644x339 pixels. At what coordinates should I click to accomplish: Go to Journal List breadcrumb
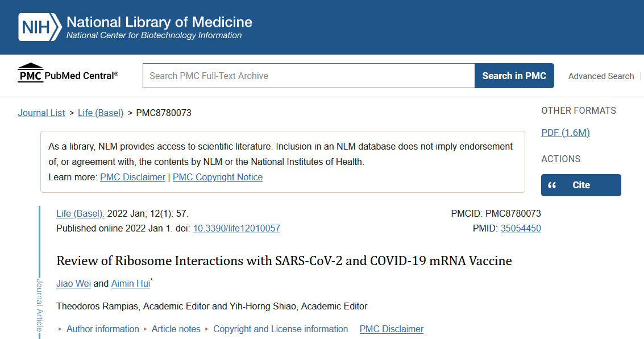[41, 113]
